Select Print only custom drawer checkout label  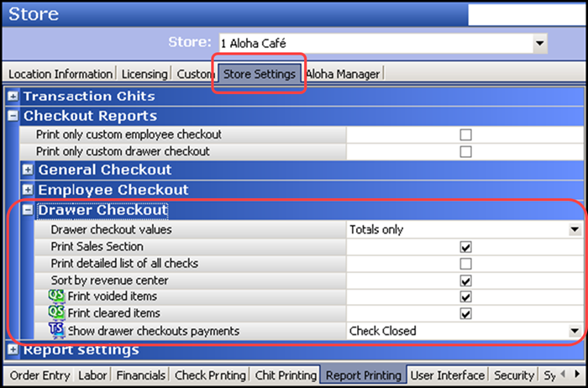click(x=123, y=151)
